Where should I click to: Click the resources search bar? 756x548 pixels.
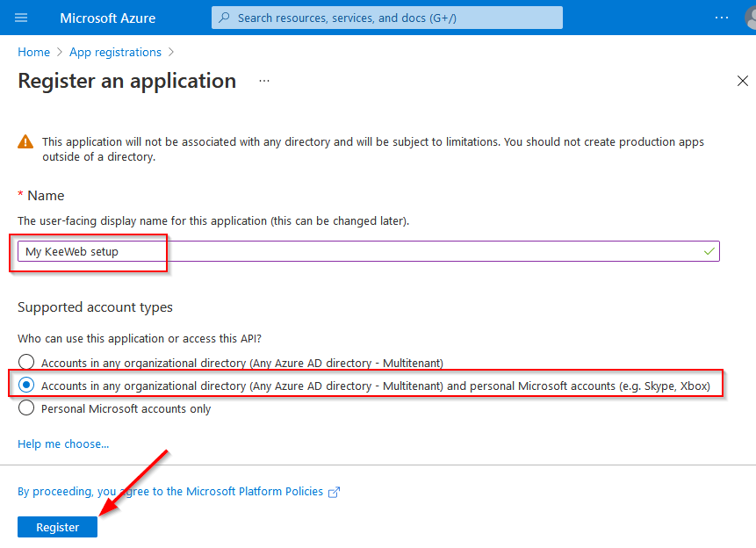pos(386,18)
